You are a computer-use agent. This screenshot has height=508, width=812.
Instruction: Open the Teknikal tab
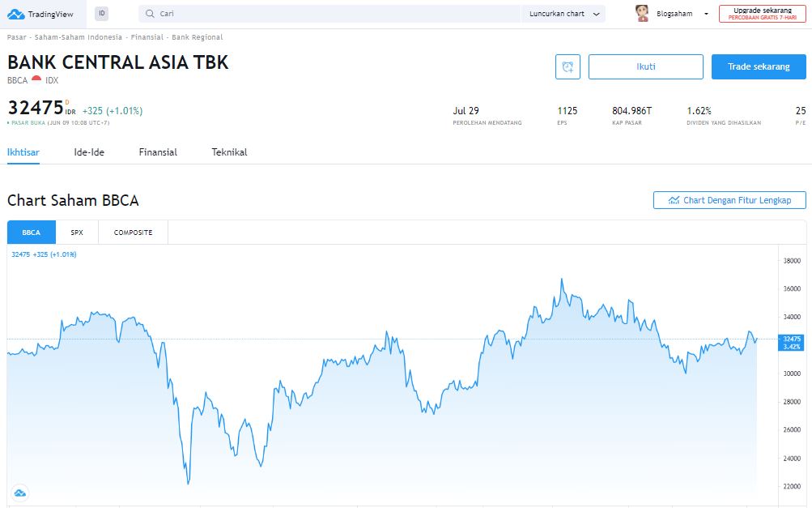click(x=229, y=152)
